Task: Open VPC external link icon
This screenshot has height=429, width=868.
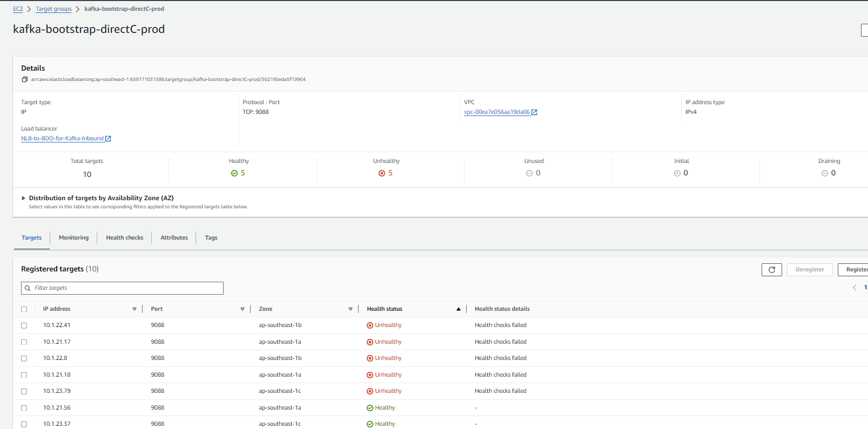Action: [x=534, y=112]
